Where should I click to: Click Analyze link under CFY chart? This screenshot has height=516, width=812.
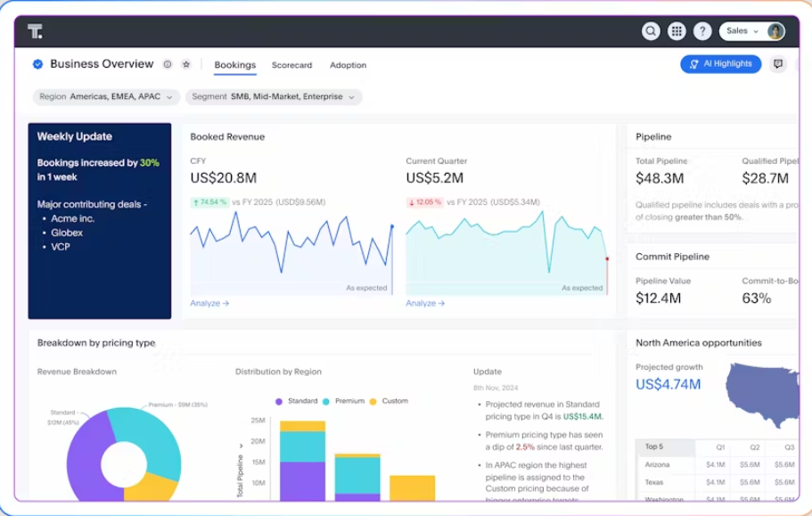(x=209, y=303)
